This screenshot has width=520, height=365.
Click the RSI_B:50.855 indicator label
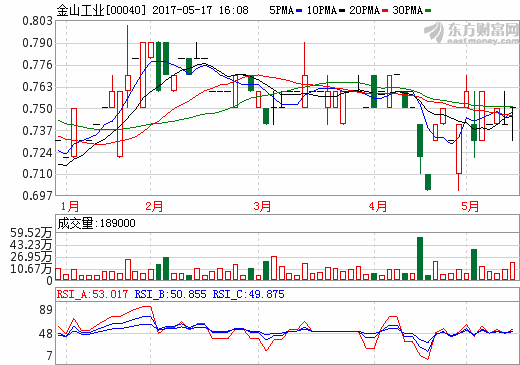pos(170,294)
